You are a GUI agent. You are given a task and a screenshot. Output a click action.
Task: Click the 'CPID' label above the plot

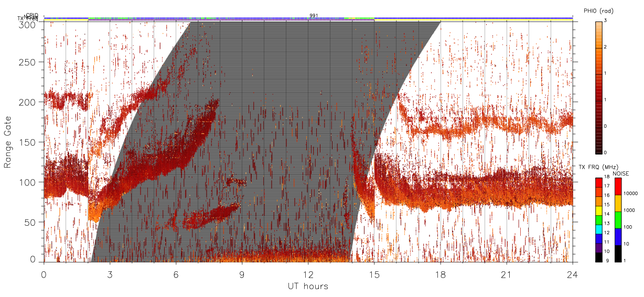[32, 15]
